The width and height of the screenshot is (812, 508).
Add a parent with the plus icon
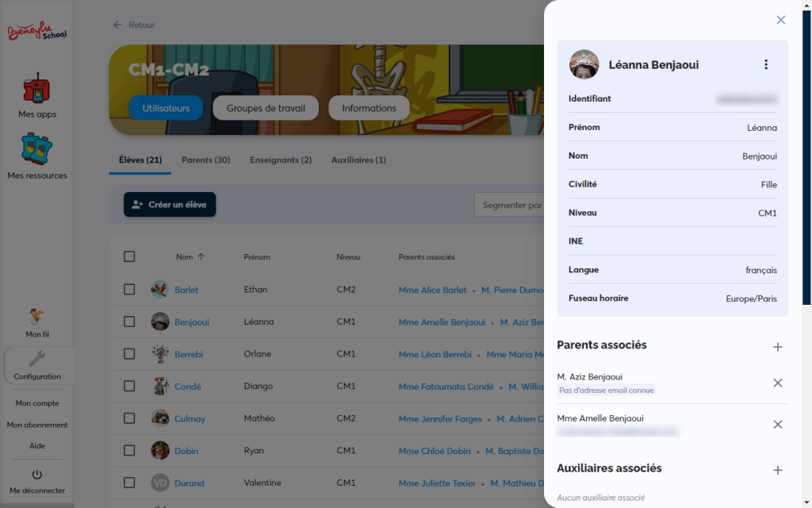(x=777, y=347)
